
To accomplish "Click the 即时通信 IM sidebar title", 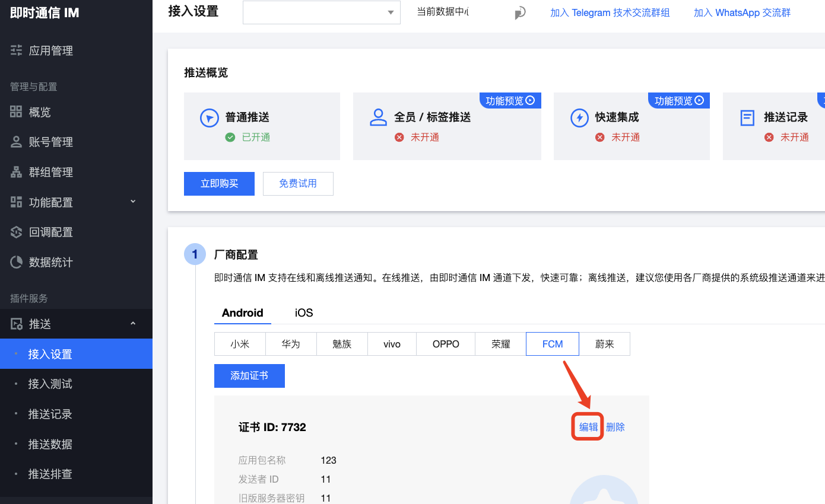I will [x=45, y=13].
